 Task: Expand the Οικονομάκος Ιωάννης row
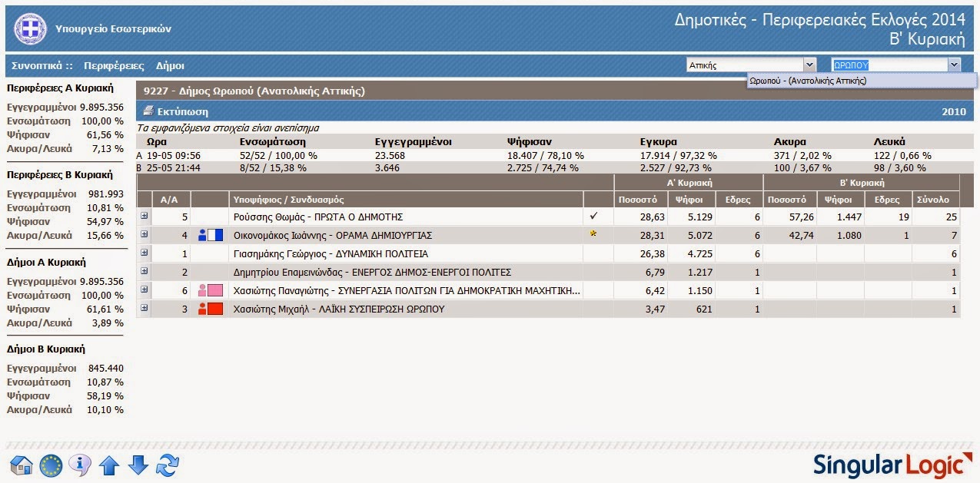144,235
